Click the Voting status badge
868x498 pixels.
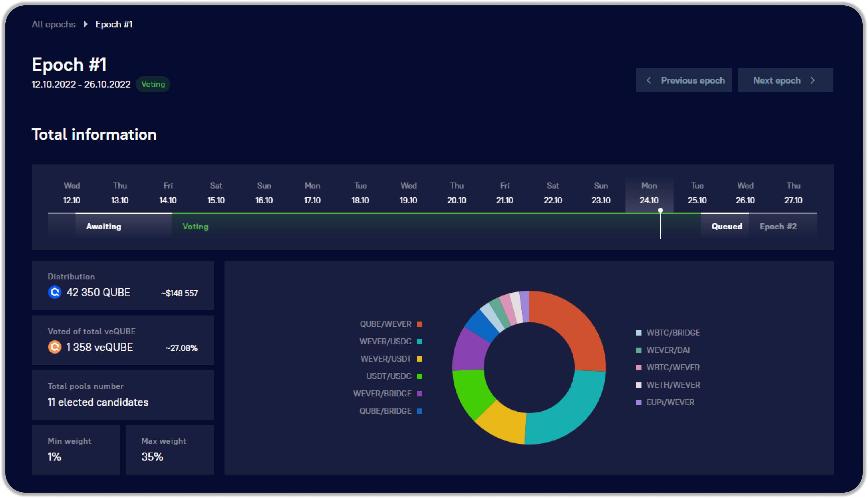[153, 84]
